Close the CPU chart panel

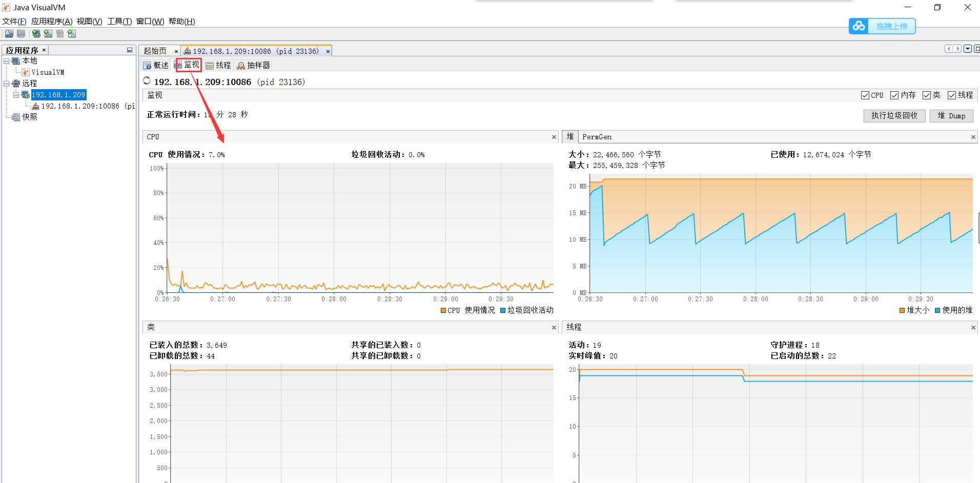(x=554, y=137)
